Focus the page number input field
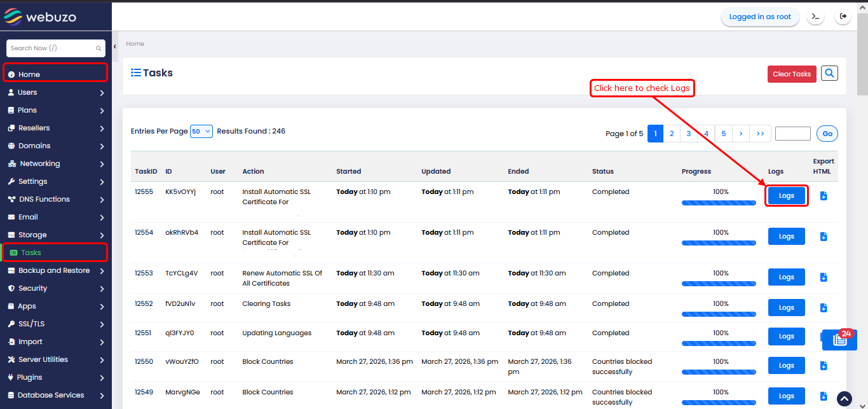 792,134
